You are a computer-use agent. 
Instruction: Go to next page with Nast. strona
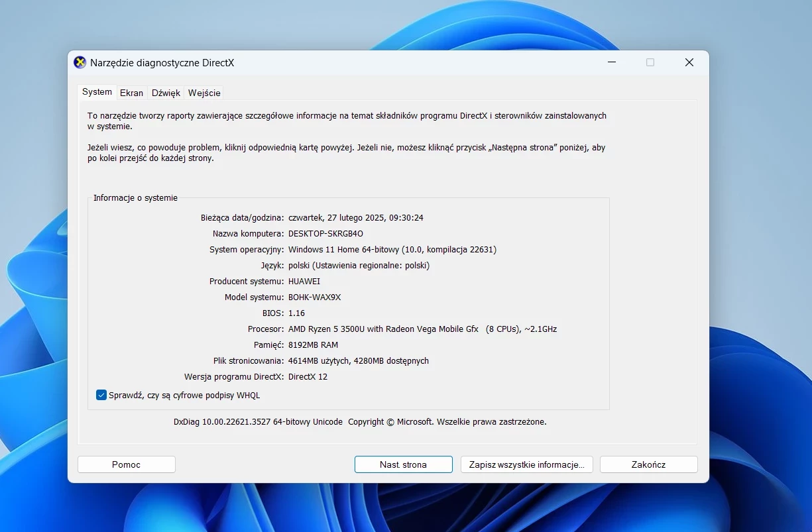pyautogui.click(x=403, y=464)
